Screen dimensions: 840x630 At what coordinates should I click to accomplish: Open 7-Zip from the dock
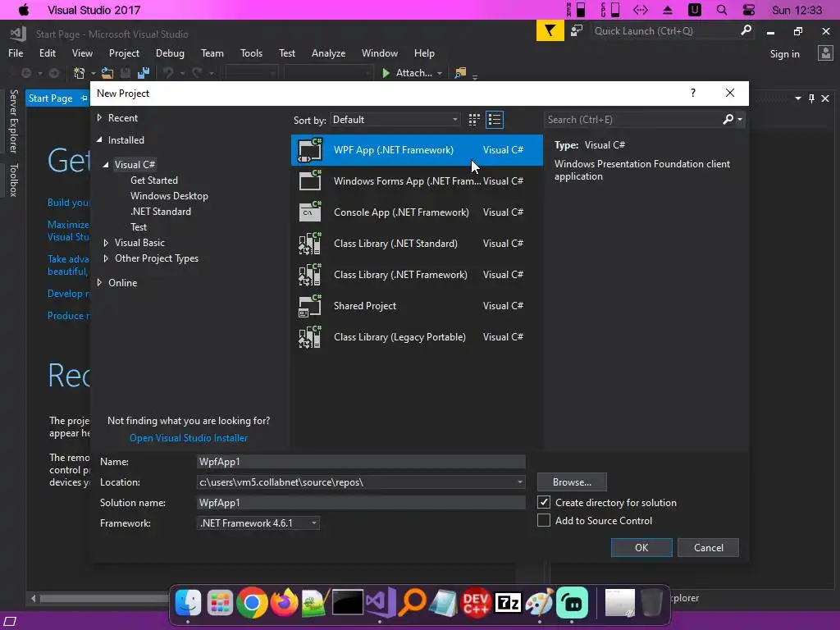(x=508, y=603)
